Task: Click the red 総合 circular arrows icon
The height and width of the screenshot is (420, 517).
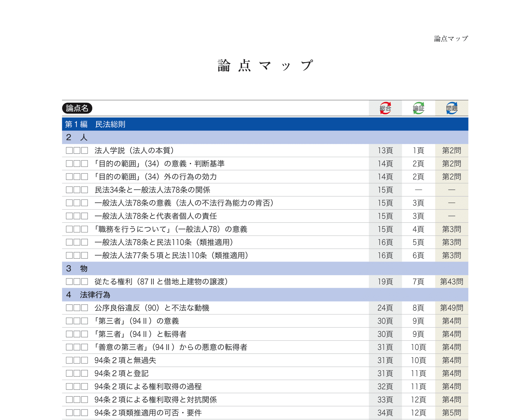Action: coord(385,108)
